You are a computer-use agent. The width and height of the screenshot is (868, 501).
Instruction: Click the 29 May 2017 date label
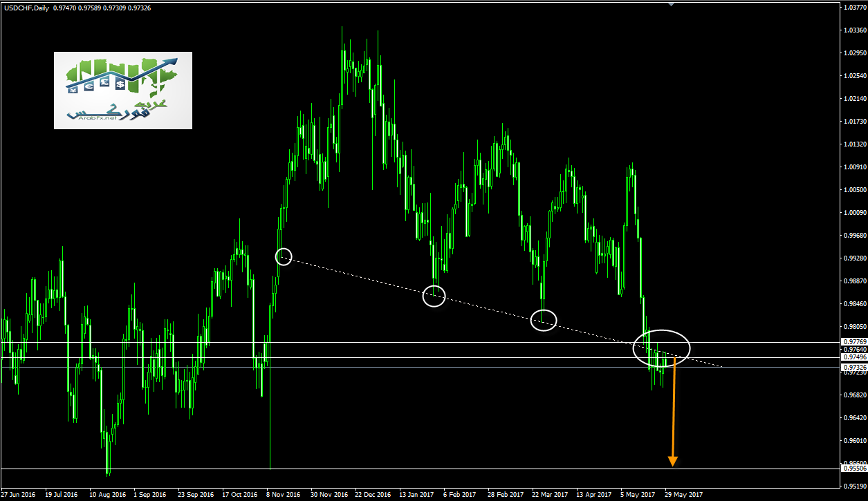pyautogui.click(x=683, y=495)
